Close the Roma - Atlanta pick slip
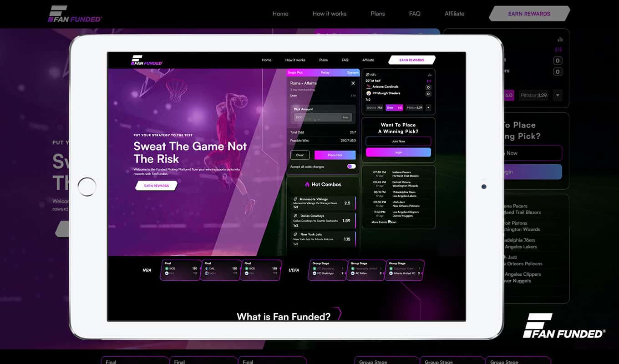 tap(353, 83)
